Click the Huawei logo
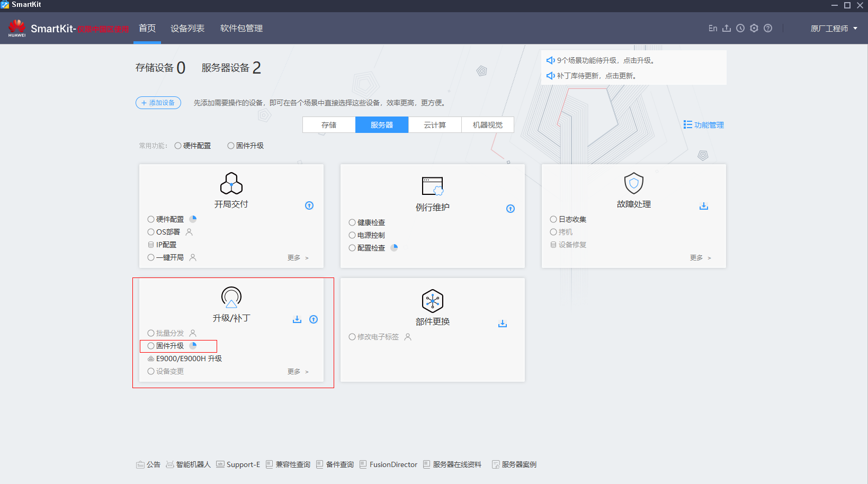Screen dimensions: 868x484 tap(17, 28)
